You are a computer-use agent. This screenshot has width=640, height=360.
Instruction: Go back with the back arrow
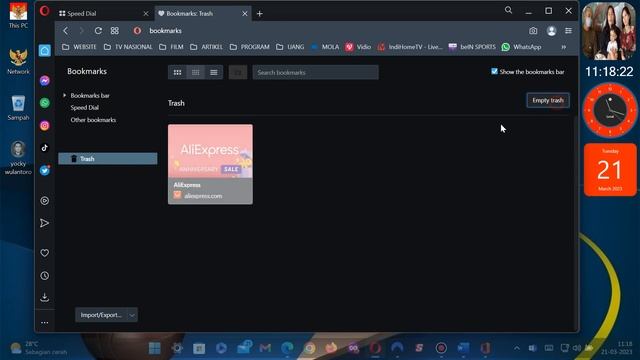click(x=65, y=31)
